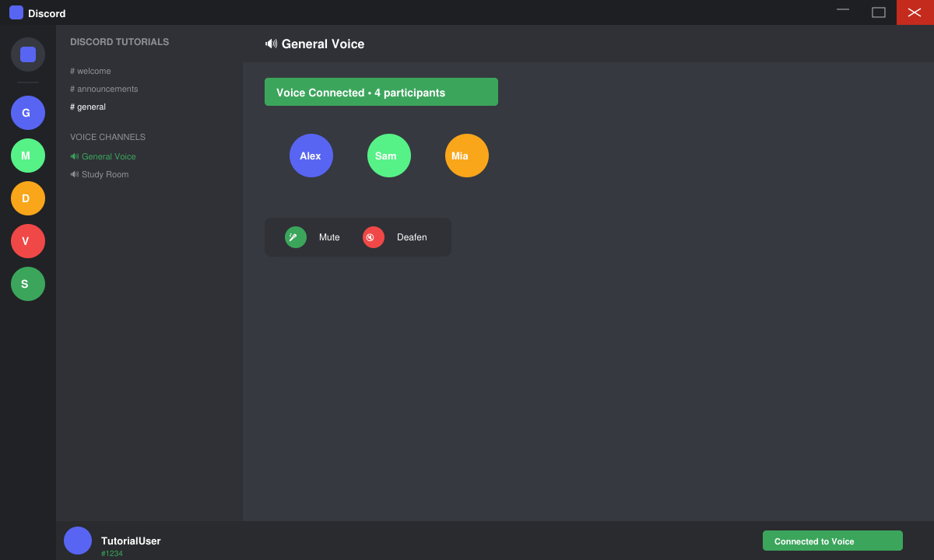Screen dimensions: 934x560
Task: Open the Discord Tutorials server header
Action: (x=119, y=42)
